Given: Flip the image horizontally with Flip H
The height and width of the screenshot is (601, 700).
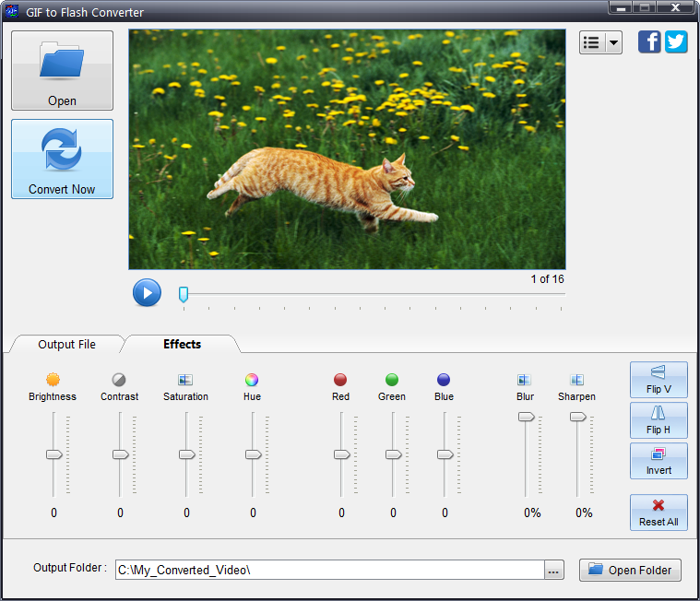Looking at the screenshot, I should (x=658, y=420).
